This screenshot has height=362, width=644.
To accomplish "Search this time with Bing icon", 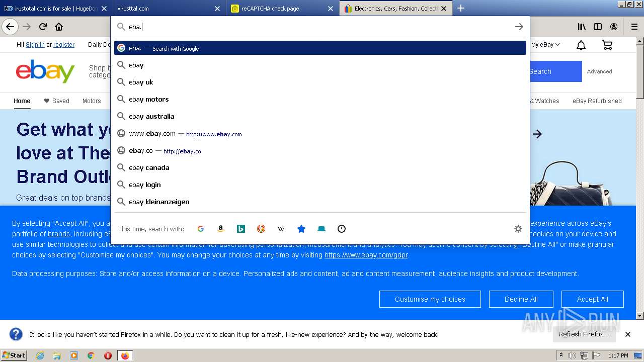I will (x=241, y=229).
